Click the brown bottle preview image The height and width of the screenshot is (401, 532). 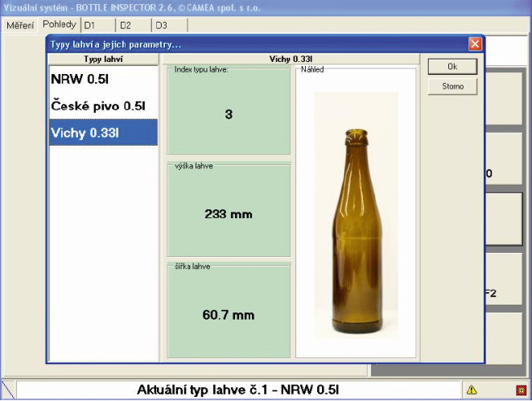coord(357,215)
